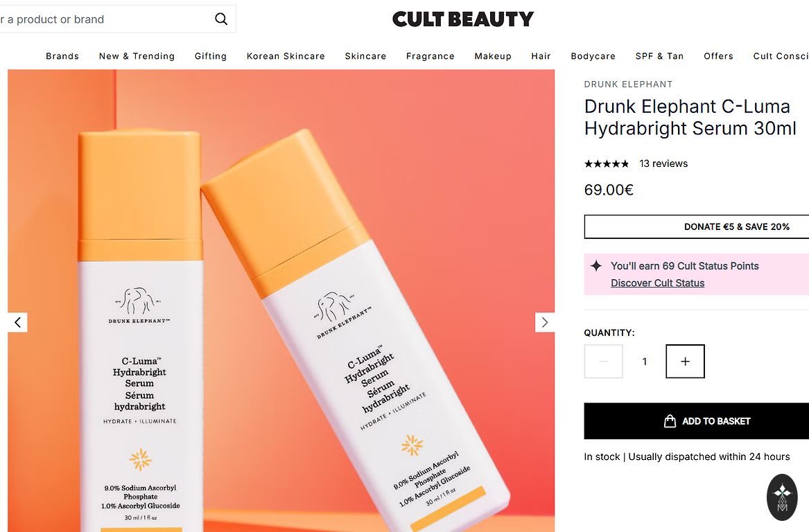Add the serum to basket

coord(697,421)
